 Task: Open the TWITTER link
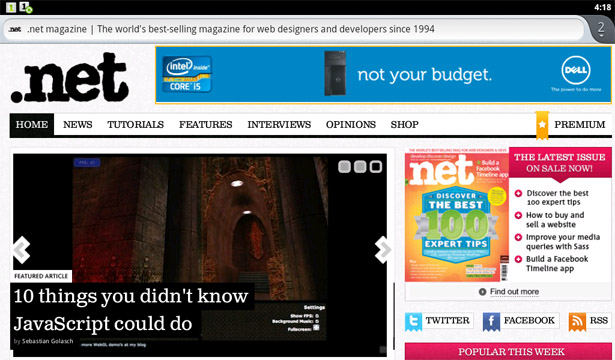[x=448, y=321]
